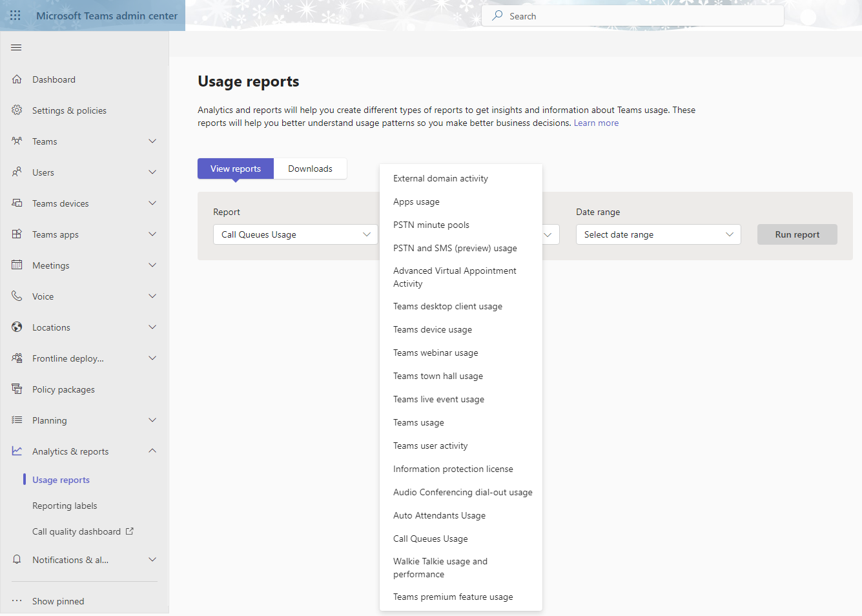The height and width of the screenshot is (616, 862).
Task: Select Teams webinar usage option
Action: (x=461, y=353)
